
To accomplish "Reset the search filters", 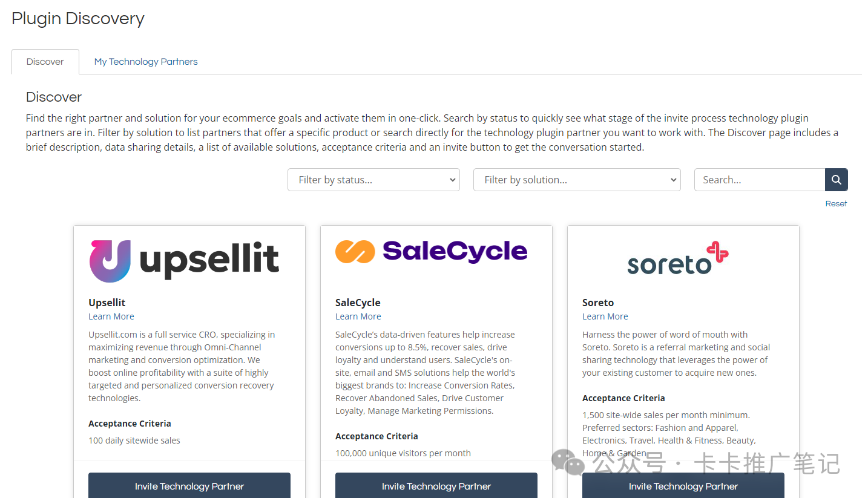I will (836, 204).
